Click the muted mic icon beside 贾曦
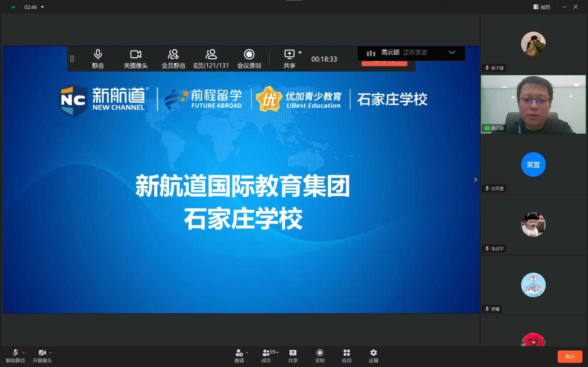 487,309
